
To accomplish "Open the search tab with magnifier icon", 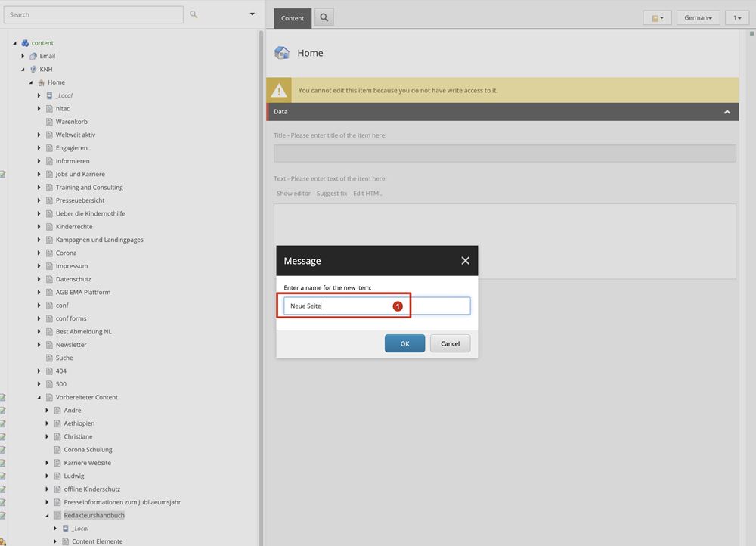I will [x=324, y=18].
